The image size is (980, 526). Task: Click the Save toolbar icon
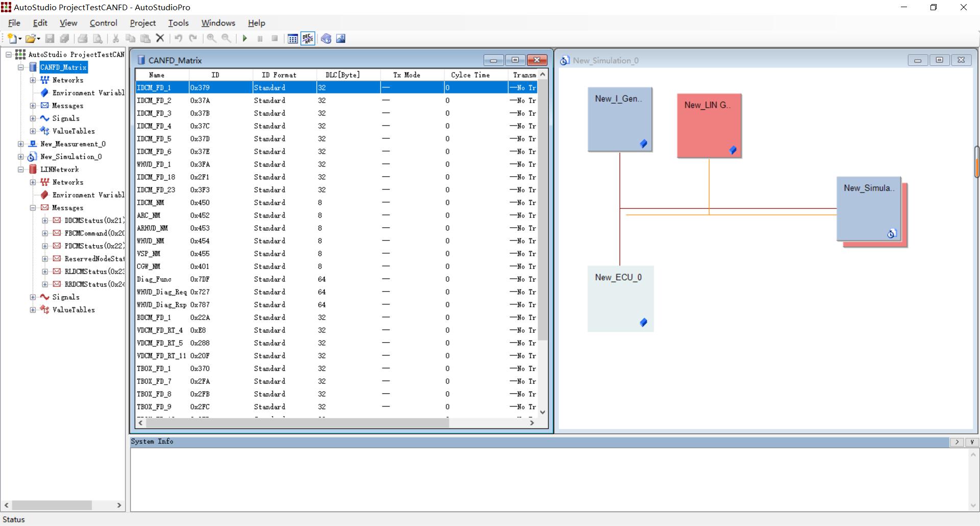(50, 38)
